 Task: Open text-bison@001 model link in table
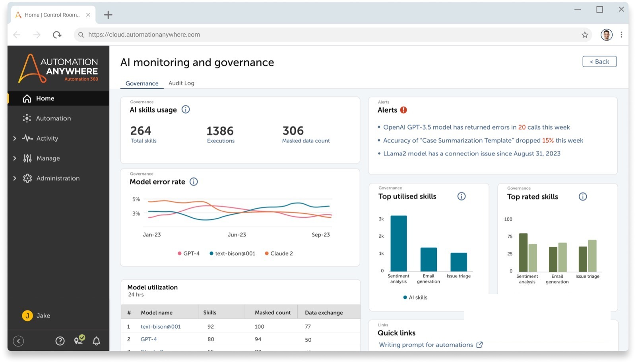tap(161, 327)
